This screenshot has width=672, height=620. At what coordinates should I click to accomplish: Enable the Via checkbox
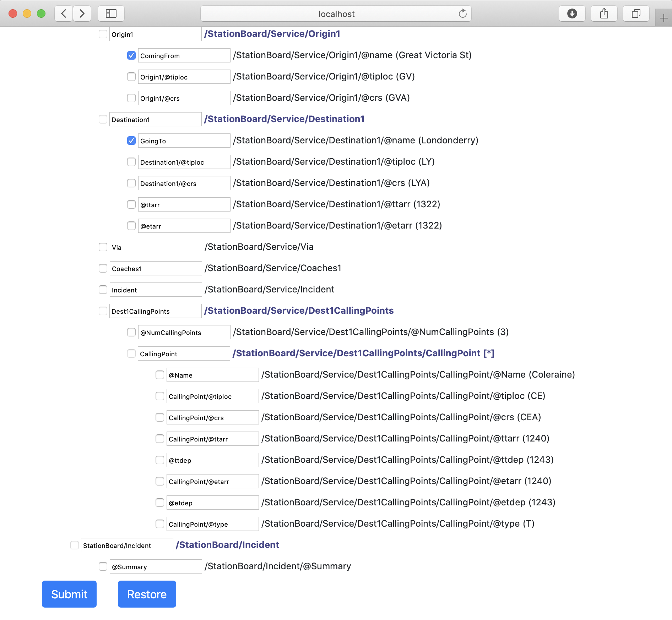[103, 247]
